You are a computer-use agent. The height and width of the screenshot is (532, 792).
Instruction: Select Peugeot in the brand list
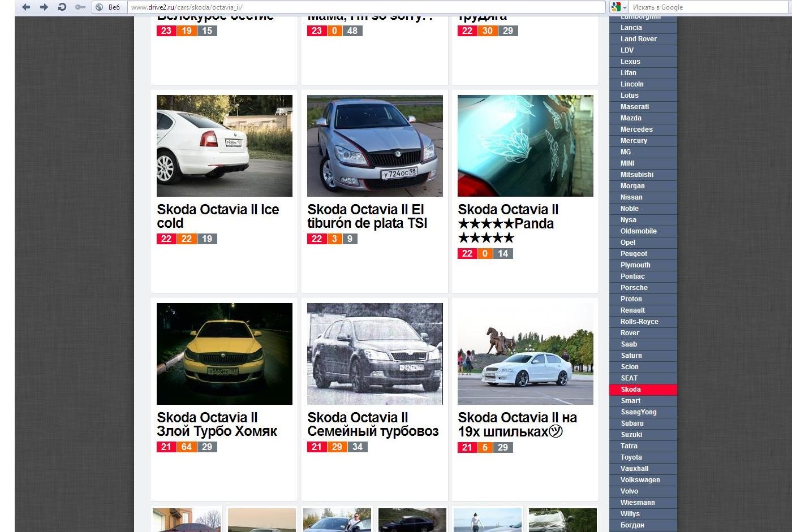(643, 254)
